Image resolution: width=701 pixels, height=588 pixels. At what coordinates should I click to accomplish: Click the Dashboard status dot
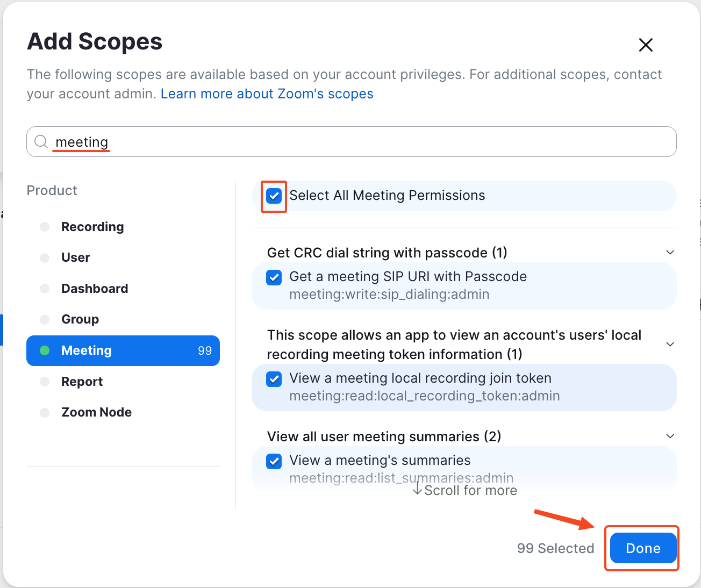pyautogui.click(x=45, y=289)
